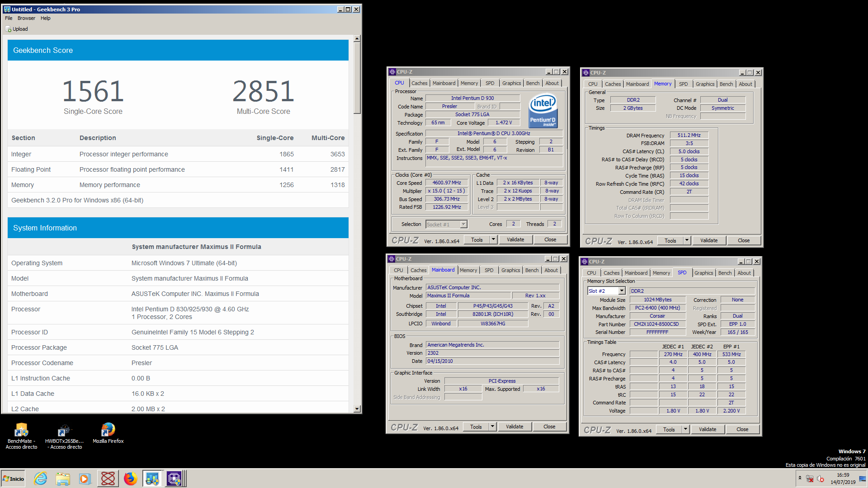Open Windows Media Player from taskbar
This screenshot has width=868, height=488.
[x=85, y=479]
